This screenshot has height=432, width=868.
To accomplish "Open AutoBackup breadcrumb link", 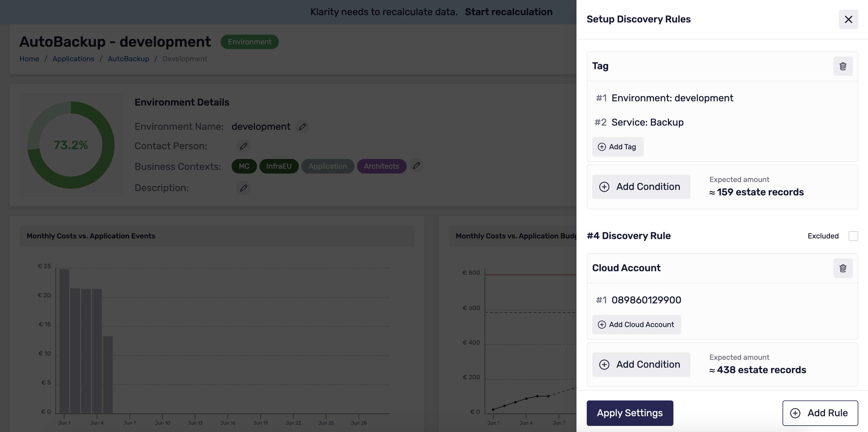I will click(128, 59).
